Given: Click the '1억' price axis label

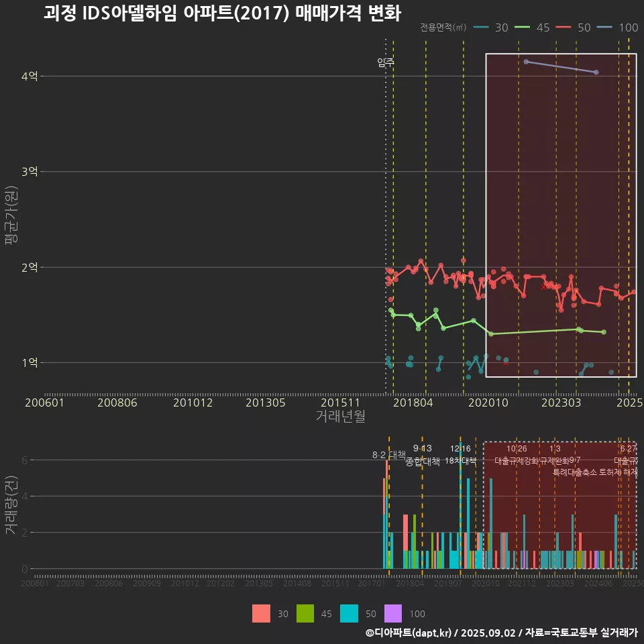Looking at the screenshot, I should pyautogui.click(x=30, y=362).
